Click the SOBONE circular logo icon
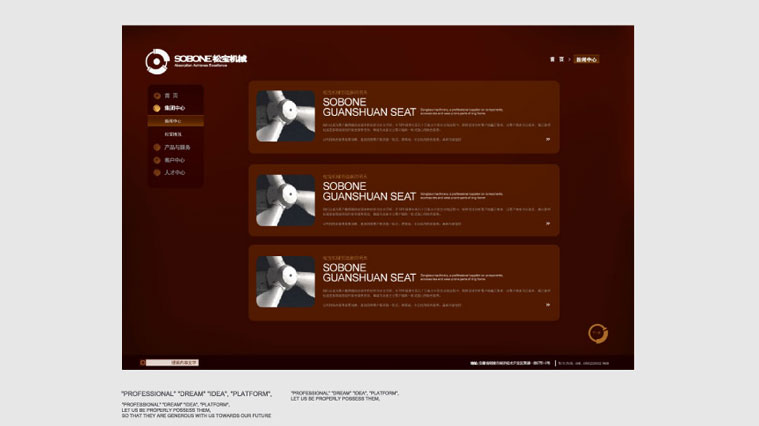The image size is (759, 426). (x=156, y=62)
